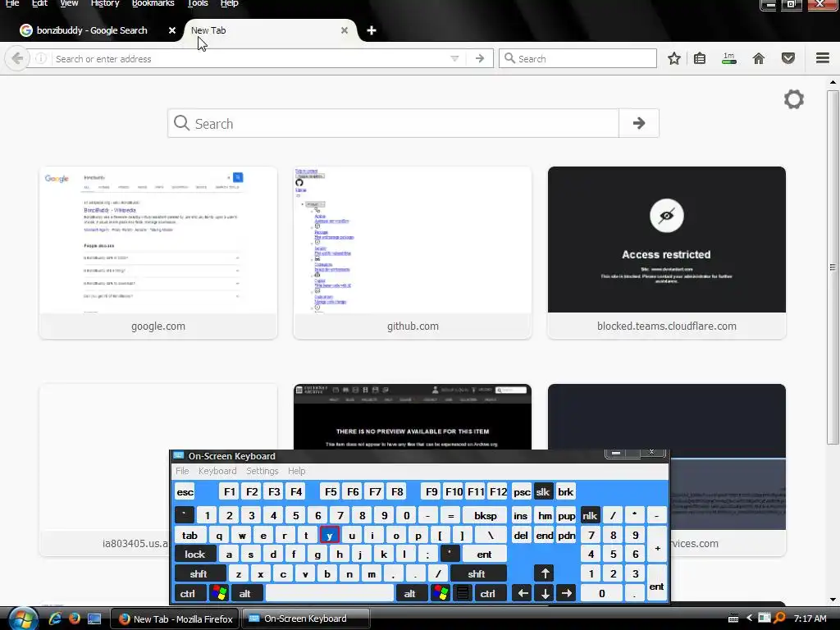Click the site information icon in address bar
The height and width of the screenshot is (630, 840).
coord(41,58)
